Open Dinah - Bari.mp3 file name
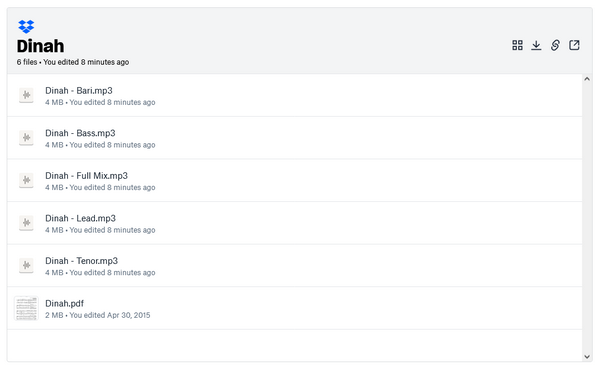This screenshot has width=600, height=370. click(x=79, y=91)
